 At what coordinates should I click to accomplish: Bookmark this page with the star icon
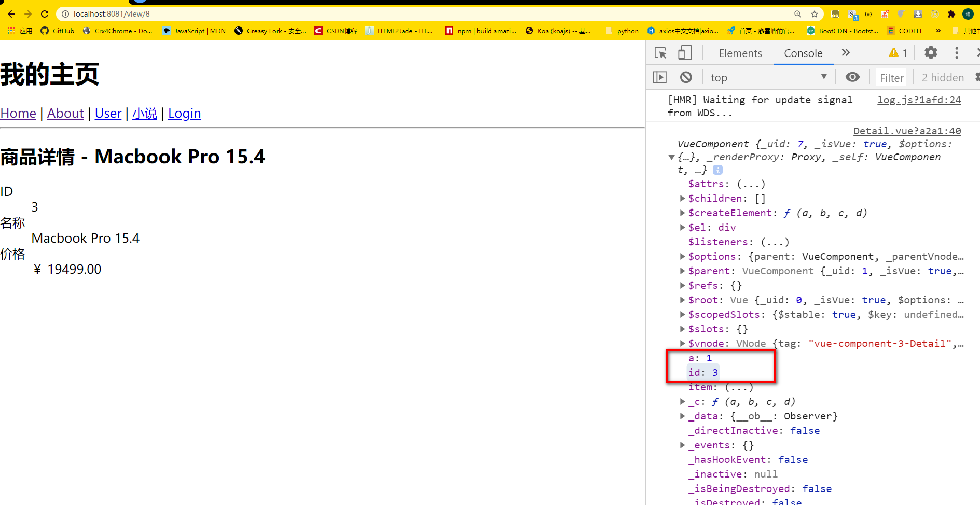click(x=815, y=14)
